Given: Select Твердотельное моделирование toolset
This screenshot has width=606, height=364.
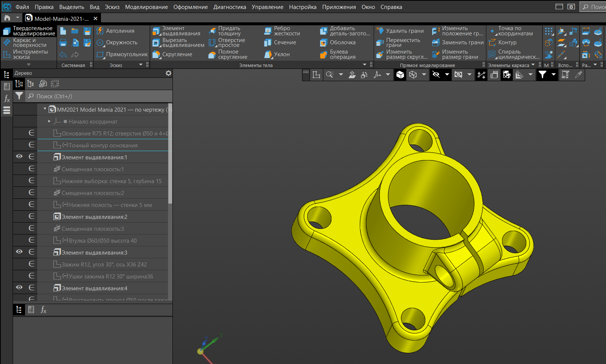Looking at the screenshot, I should [29, 31].
